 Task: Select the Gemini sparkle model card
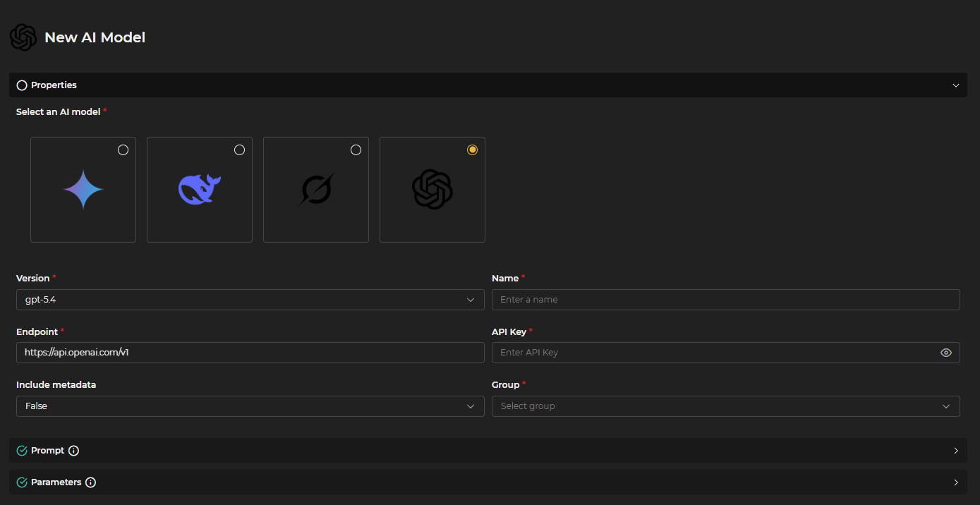click(83, 190)
